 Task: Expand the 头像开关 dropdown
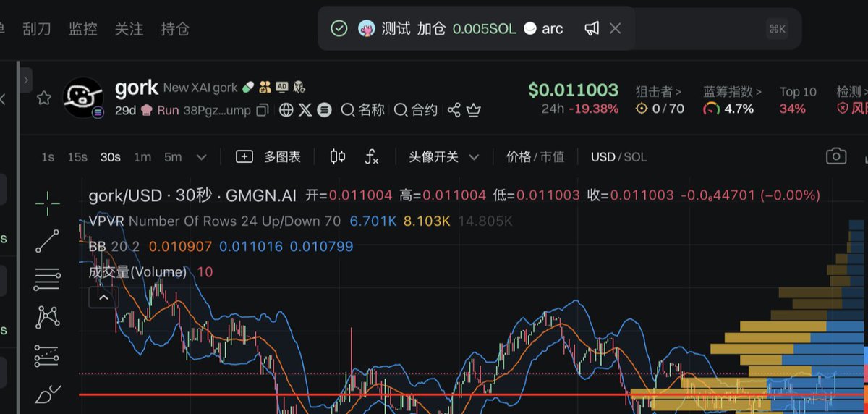point(444,157)
